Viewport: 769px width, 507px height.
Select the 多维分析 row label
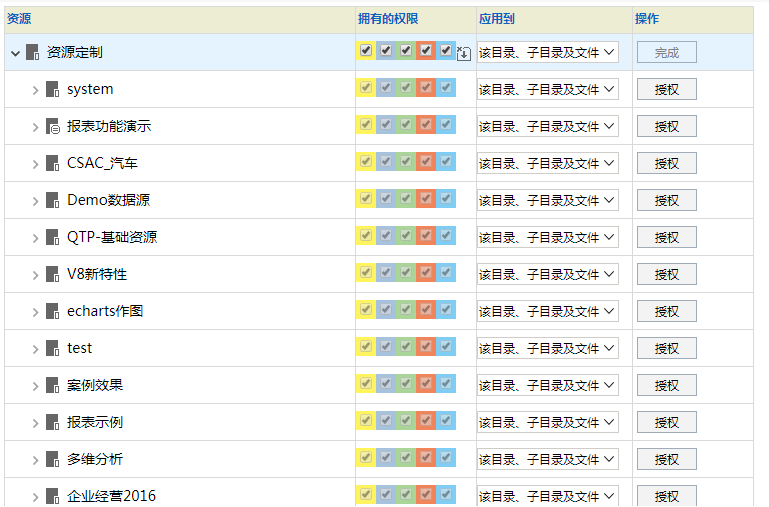click(95, 459)
